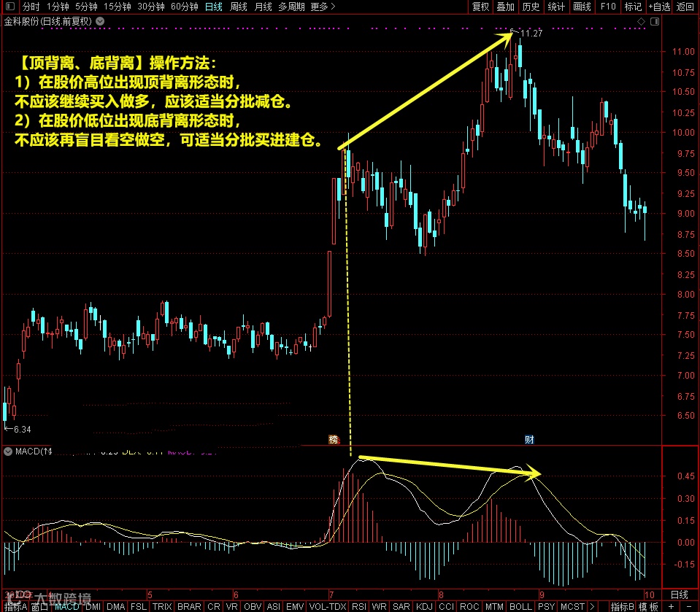Select the OBV indicator tab
The width and height of the screenshot is (700, 612).
(x=253, y=607)
